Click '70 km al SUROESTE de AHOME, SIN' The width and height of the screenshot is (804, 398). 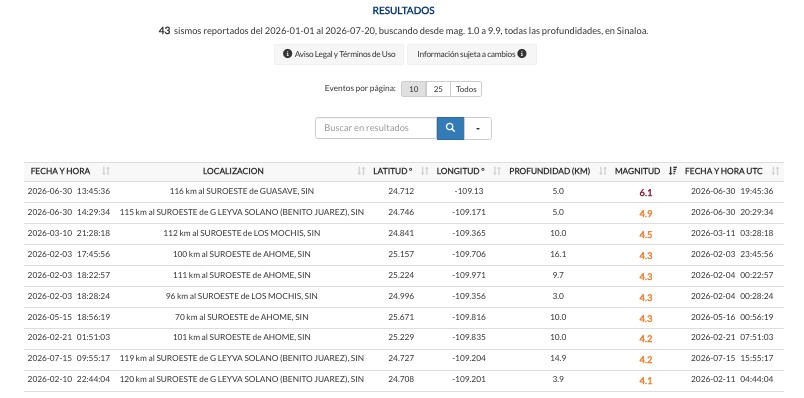(242, 317)
